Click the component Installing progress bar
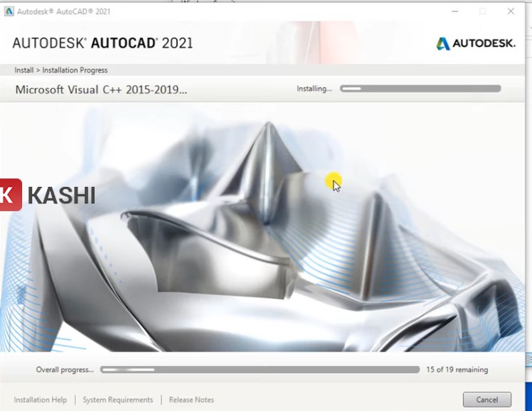Viewport: 532px width, 411px height. 420,89
